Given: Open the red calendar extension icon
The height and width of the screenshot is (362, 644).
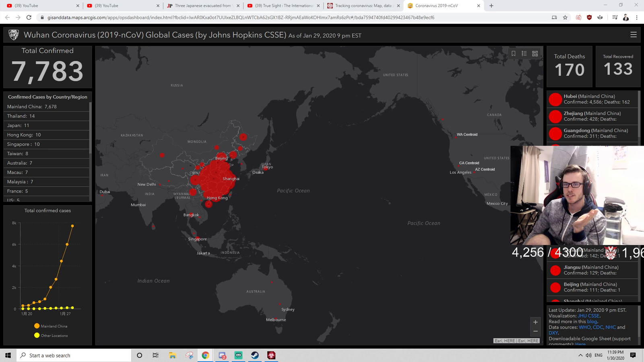Looking at the screenshot, I should tap(578, 17).
